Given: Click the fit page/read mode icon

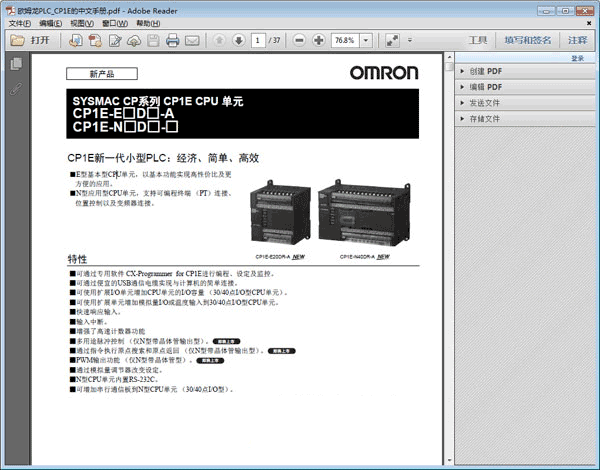Looking at the screenshot, I should [x=392, y=40].
